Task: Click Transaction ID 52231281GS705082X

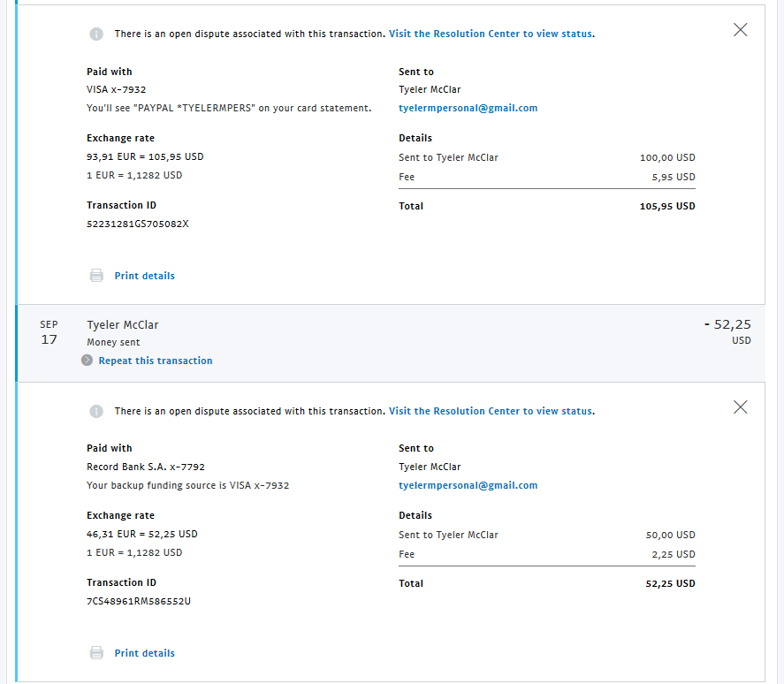Action: pyautogui.click(x=137, y=224)
